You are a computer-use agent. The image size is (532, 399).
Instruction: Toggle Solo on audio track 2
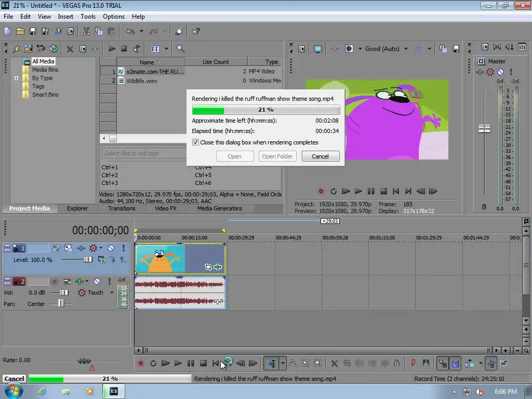click(x=109, y=281)
